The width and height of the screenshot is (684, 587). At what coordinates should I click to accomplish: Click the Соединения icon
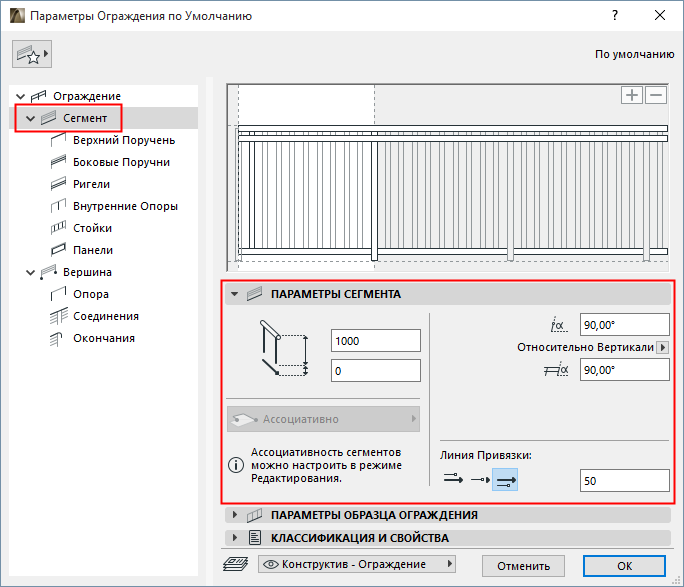click(x=58, y=316)
